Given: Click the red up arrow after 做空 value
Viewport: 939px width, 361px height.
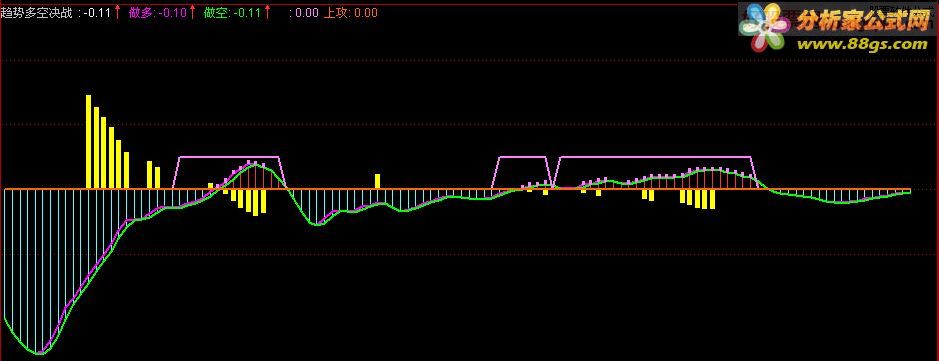Looking at the screenshot, I should (267, 12).
